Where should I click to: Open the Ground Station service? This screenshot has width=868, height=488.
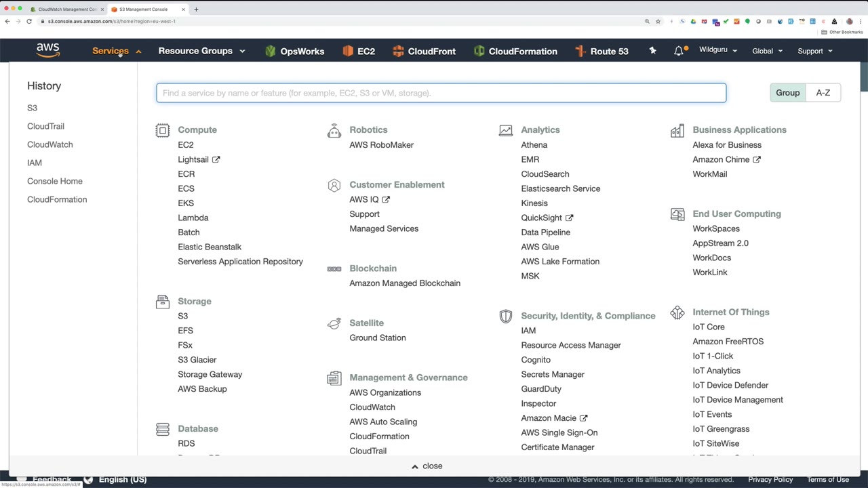click(378, 338)
